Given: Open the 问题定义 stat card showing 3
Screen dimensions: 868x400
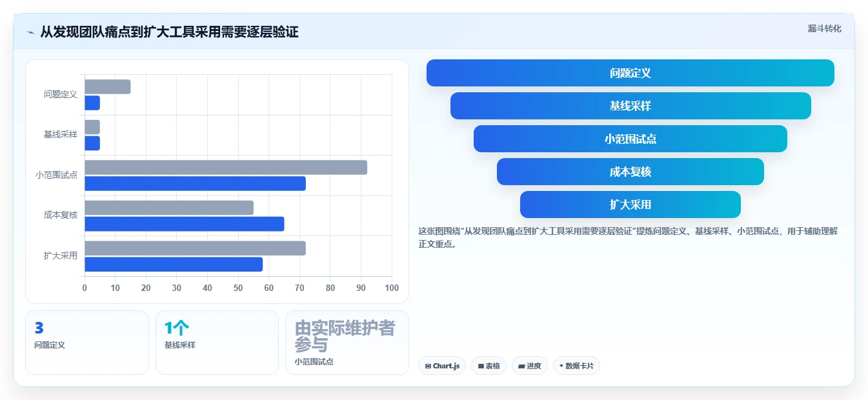Looking at the screenshot, I should (87, 343).
